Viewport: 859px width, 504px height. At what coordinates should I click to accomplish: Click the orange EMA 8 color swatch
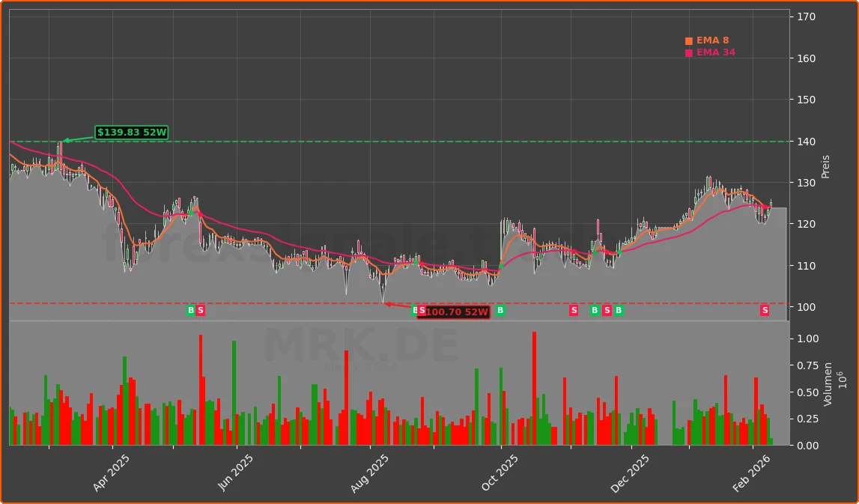click(x=687, y=40)
